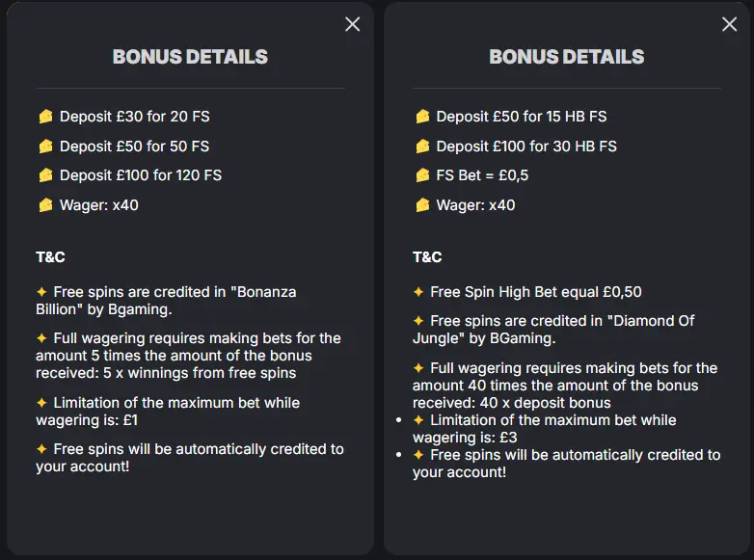
Task: Click the maximum bet £1 limitation text
Action: 169,411
